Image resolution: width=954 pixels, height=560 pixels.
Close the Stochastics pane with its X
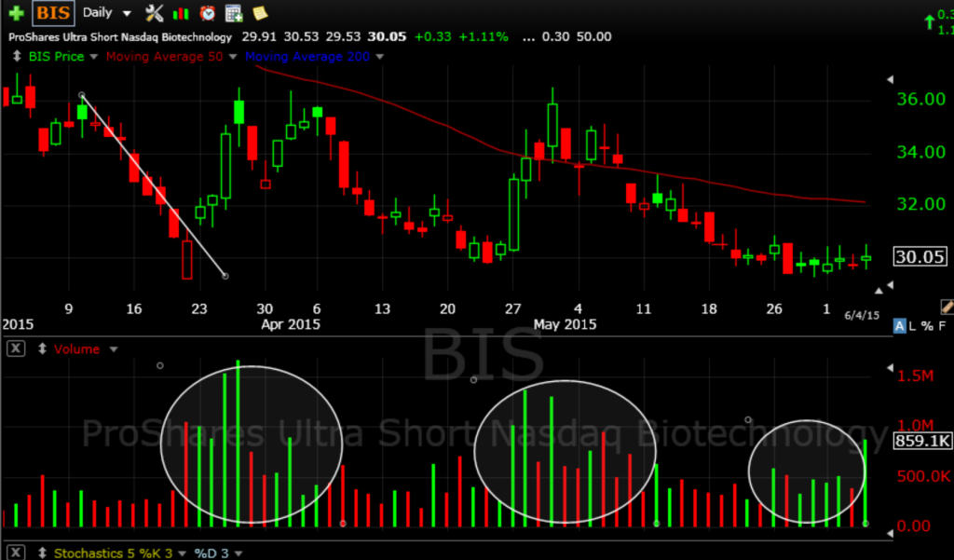point(16,553)
